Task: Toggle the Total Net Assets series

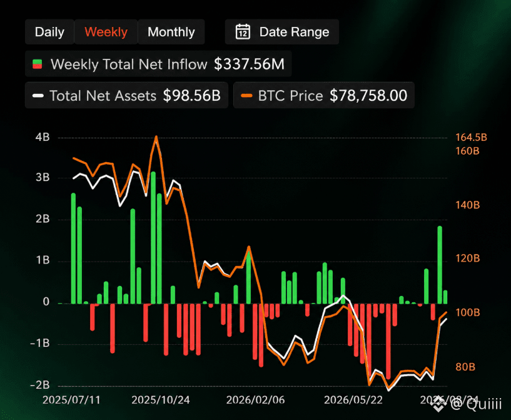Action: coord(126,96)
